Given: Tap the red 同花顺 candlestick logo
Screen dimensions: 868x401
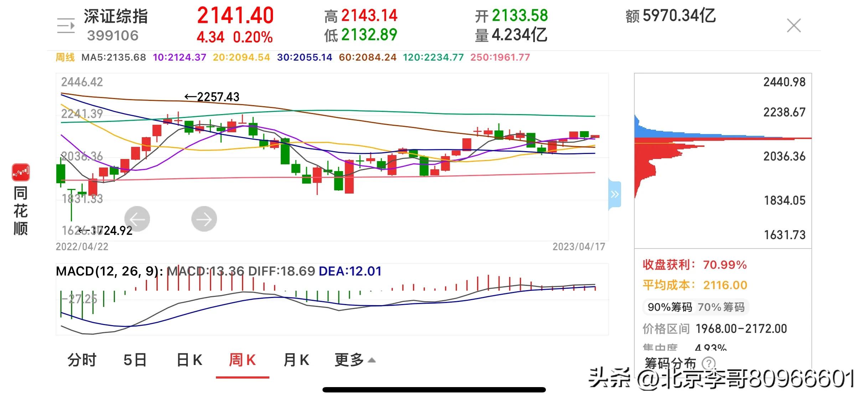Looking at the screenshot, I should [21, 173].
